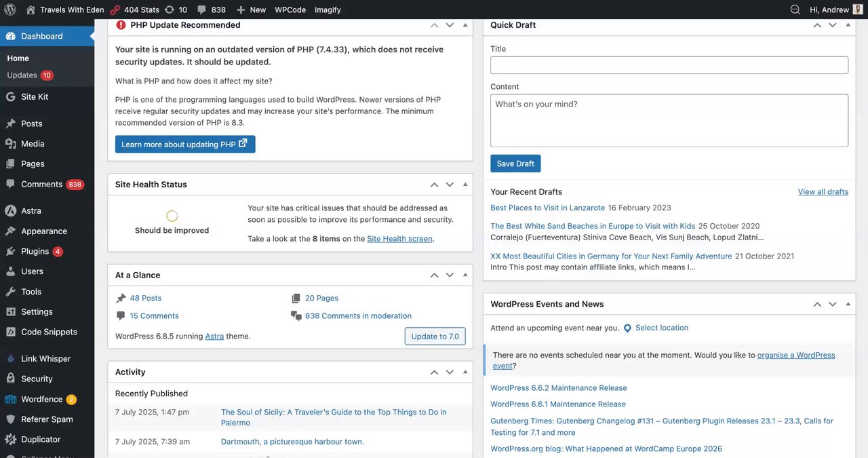Collapse the At a Glance panel

[465, 275]
